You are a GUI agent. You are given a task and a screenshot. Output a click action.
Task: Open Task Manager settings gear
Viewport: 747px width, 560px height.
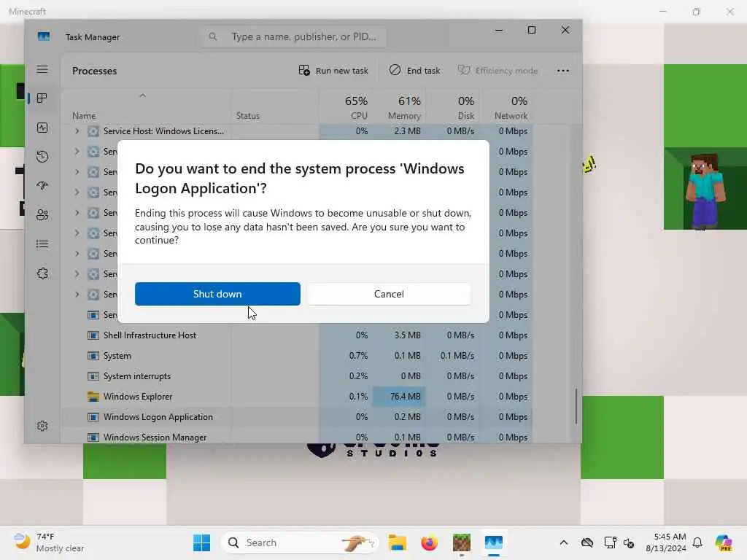pos(42,426)
